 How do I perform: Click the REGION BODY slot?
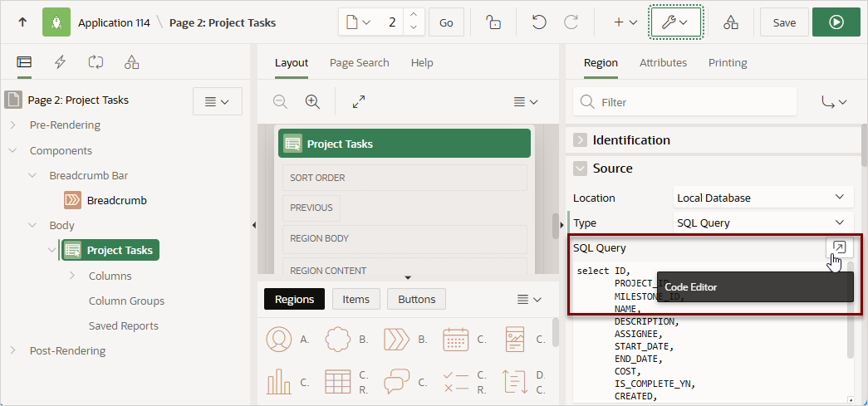(x=405, y=238)
